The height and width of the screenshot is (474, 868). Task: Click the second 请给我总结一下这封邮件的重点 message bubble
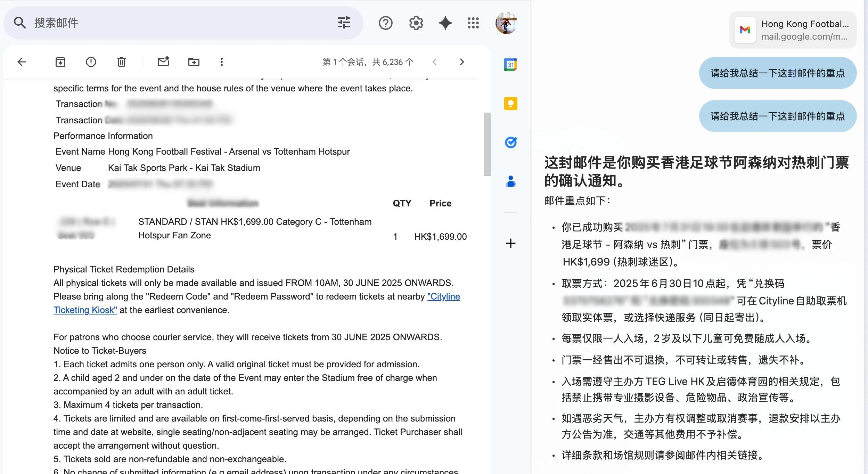pyautogui.click(x=778, y=116)
